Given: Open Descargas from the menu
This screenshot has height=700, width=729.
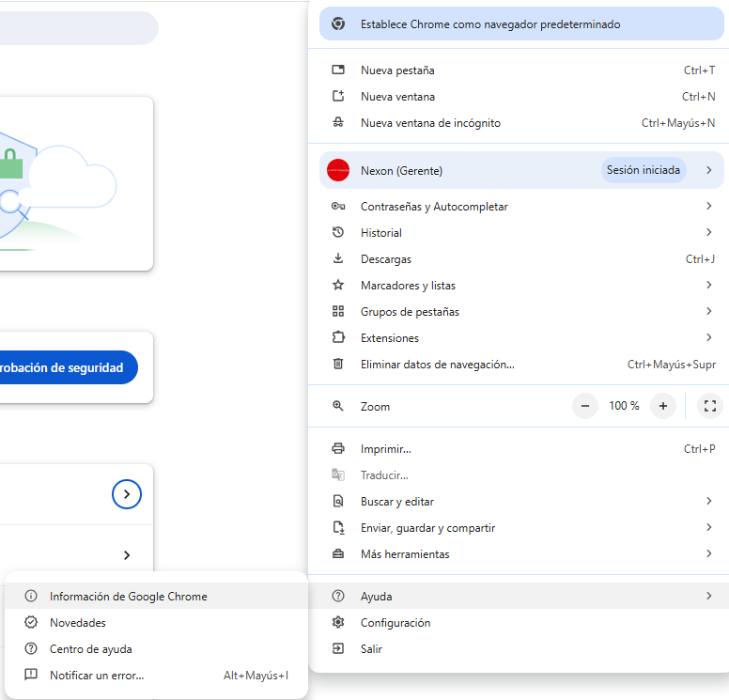Looking at the screenshot, I should click(519, 258).
